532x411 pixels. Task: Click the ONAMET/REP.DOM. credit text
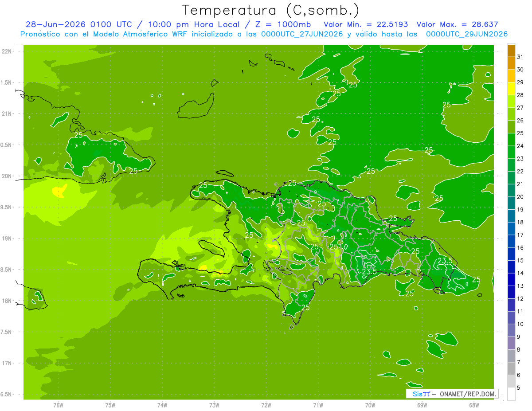[x=467, y=394]
